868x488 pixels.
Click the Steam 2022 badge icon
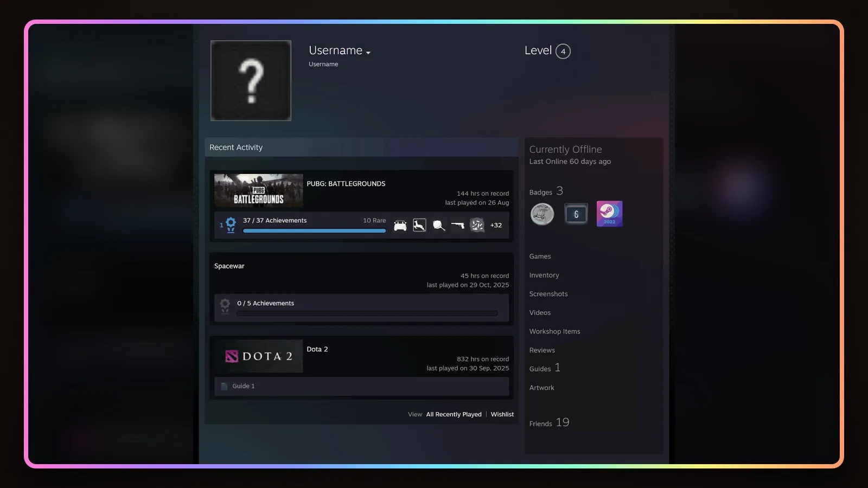tap(610, 214)
